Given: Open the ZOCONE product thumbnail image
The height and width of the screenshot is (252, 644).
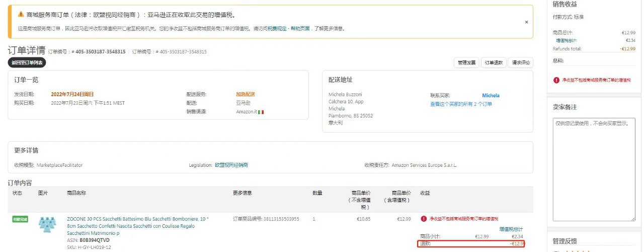Looking at the screenshot, I should [47, 225].
